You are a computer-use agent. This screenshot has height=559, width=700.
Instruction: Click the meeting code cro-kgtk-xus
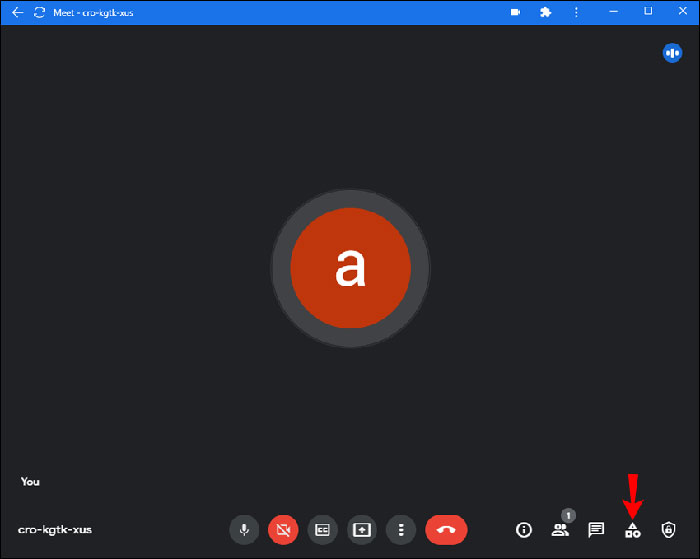pyautogui.click(x=55, y=529)
